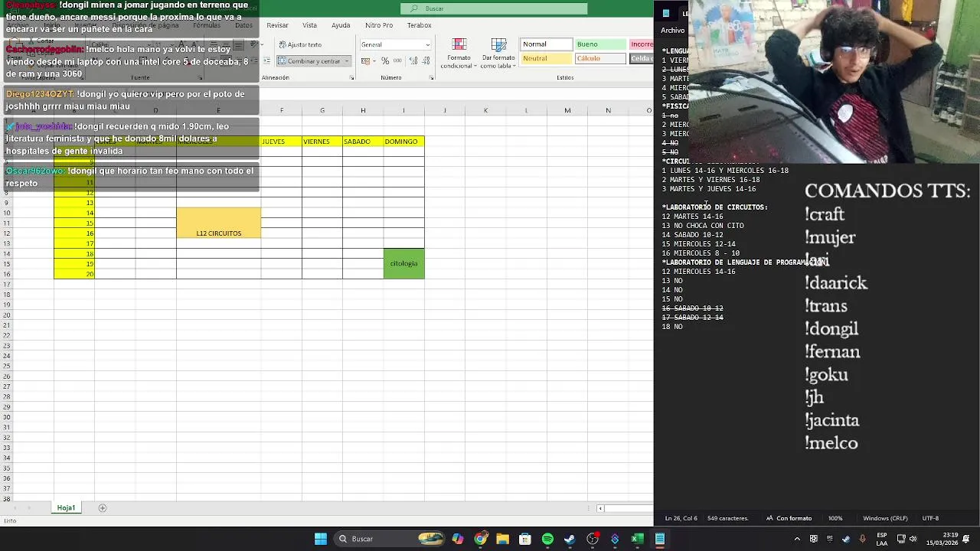Select the green citologia cell
This screenshot has height=551, width=980.
[403, 263]
